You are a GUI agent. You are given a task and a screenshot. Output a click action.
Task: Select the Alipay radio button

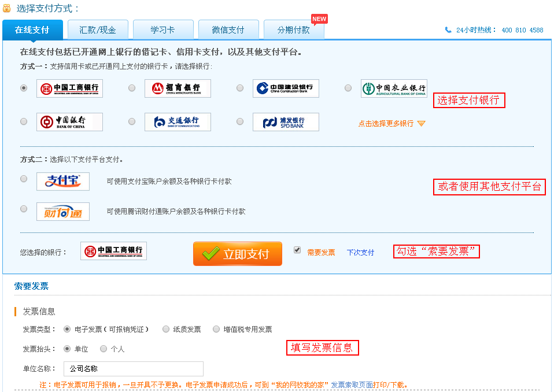(24, 179)
